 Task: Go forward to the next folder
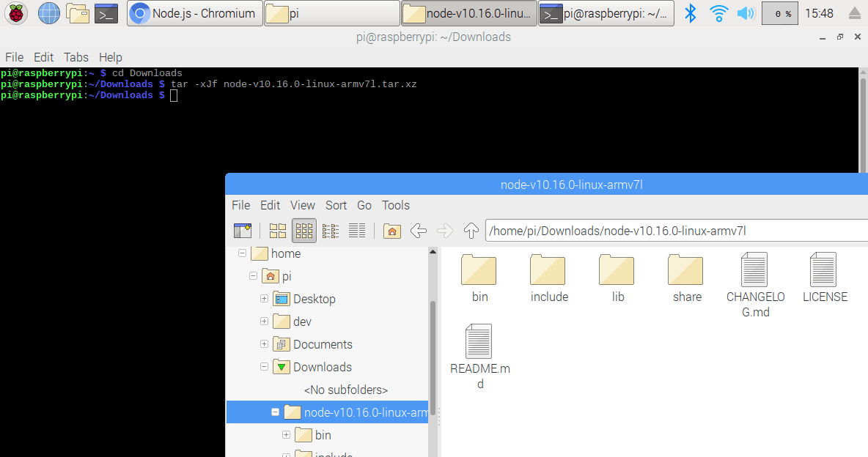(445, 231)
